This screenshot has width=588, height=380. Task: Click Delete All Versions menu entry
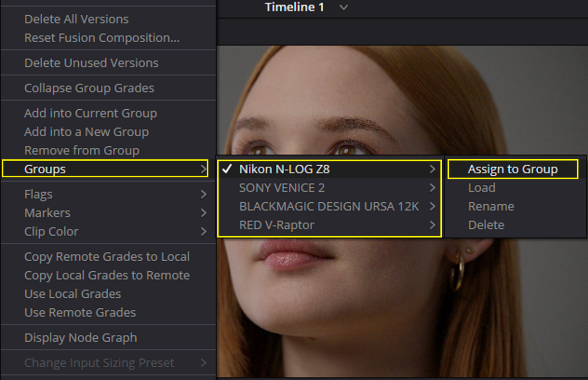click(x=76, y=19)
